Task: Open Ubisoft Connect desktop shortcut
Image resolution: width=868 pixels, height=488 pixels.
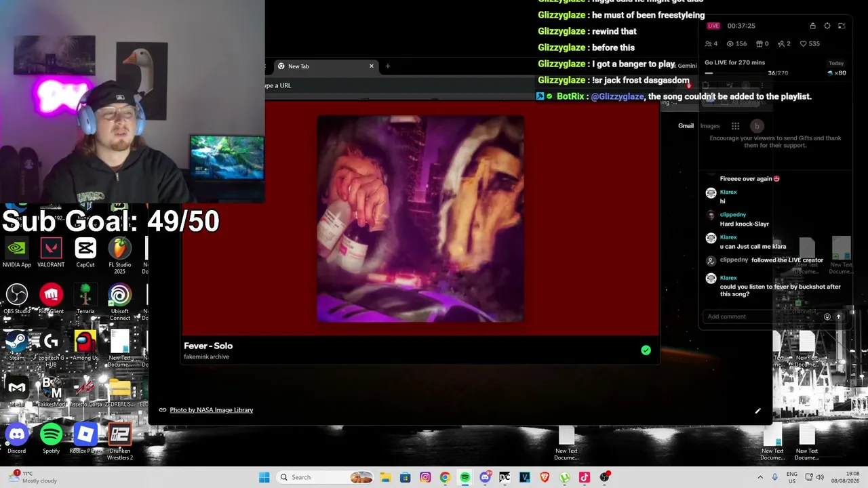Action: pos(119,302)
